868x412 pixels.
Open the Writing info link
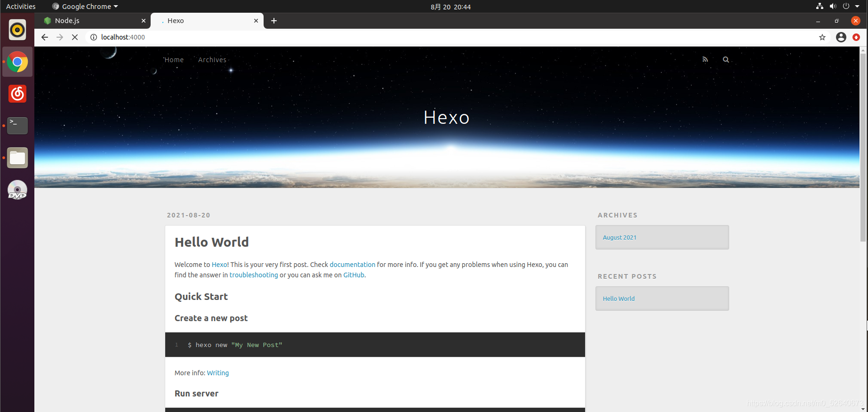click(218, 373)
